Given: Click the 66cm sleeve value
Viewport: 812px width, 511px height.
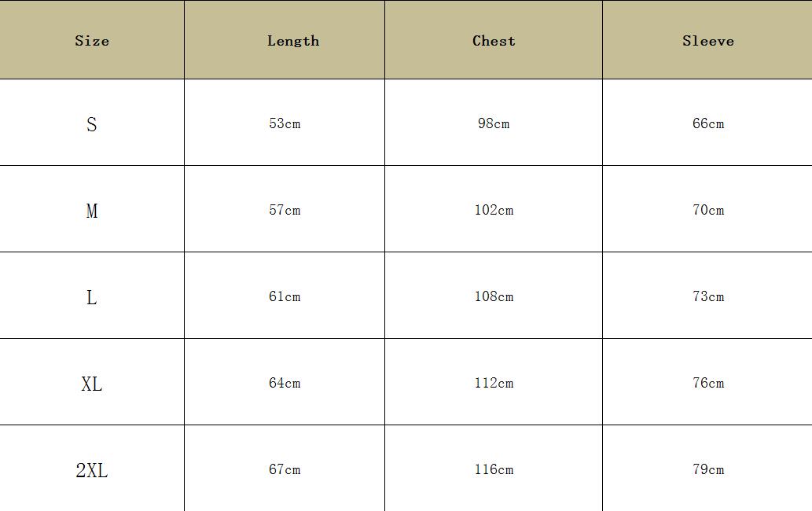Looking at the screenshot, I should (707, 123).
